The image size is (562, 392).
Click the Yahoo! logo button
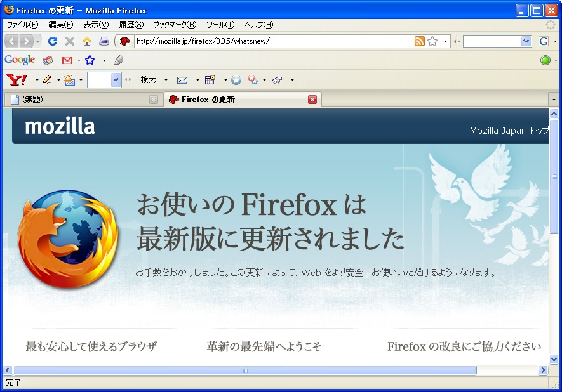17,80
